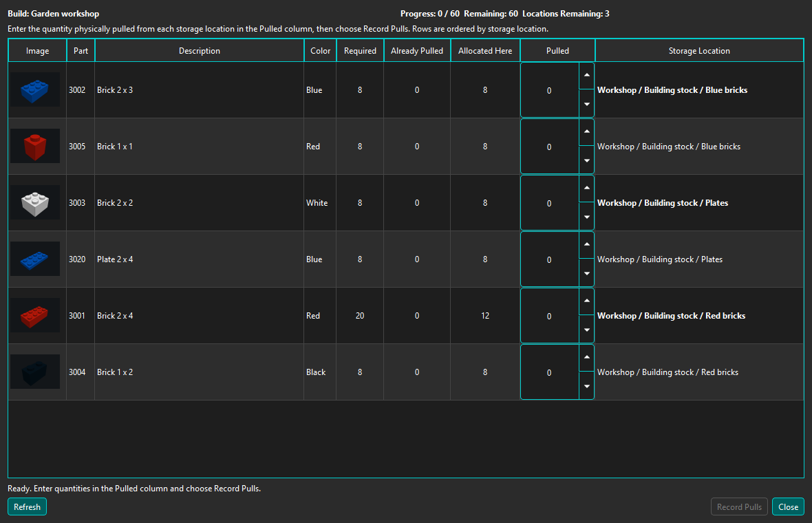Sort by the Required column header
The image size is (812, 523).
(x=360, y=51)
